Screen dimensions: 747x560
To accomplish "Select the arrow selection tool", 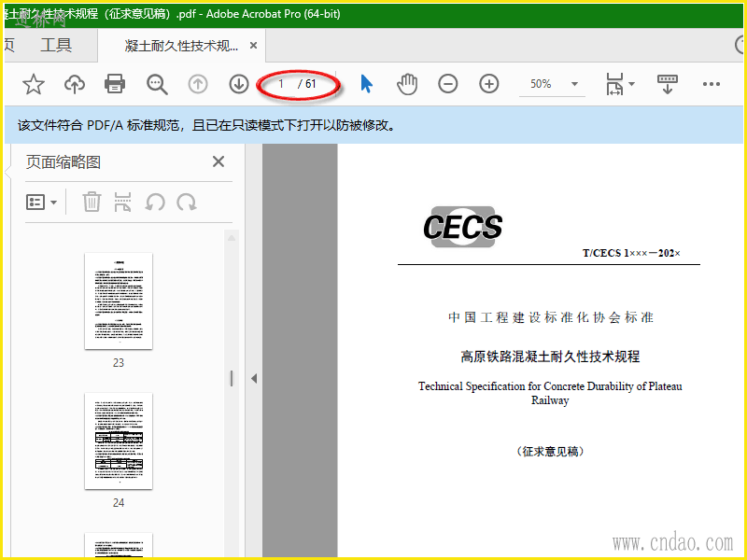I will pos(366,84).
